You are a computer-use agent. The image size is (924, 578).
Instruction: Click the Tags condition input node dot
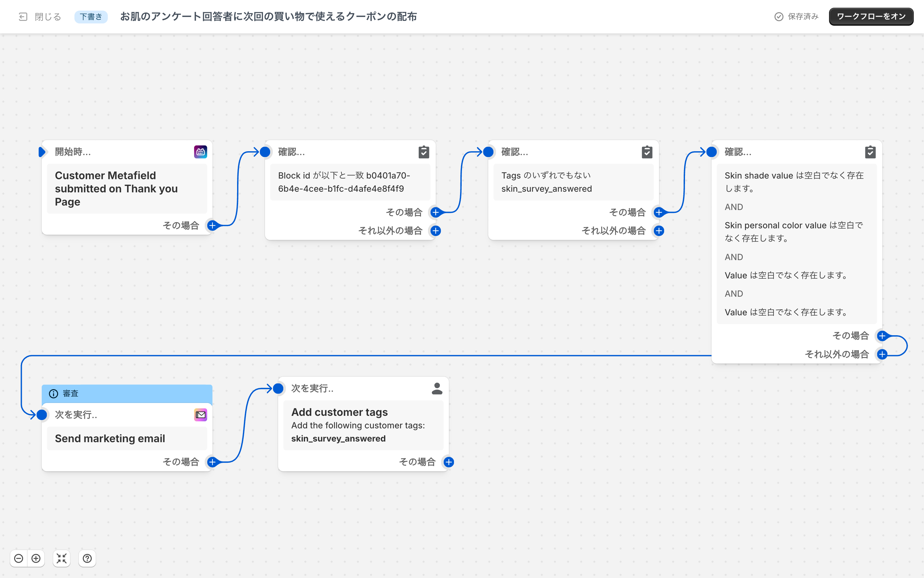(488, 152)
